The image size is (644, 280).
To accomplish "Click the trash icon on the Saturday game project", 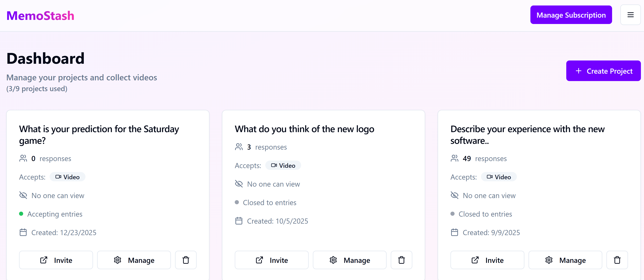I will (x=185, y=260).
